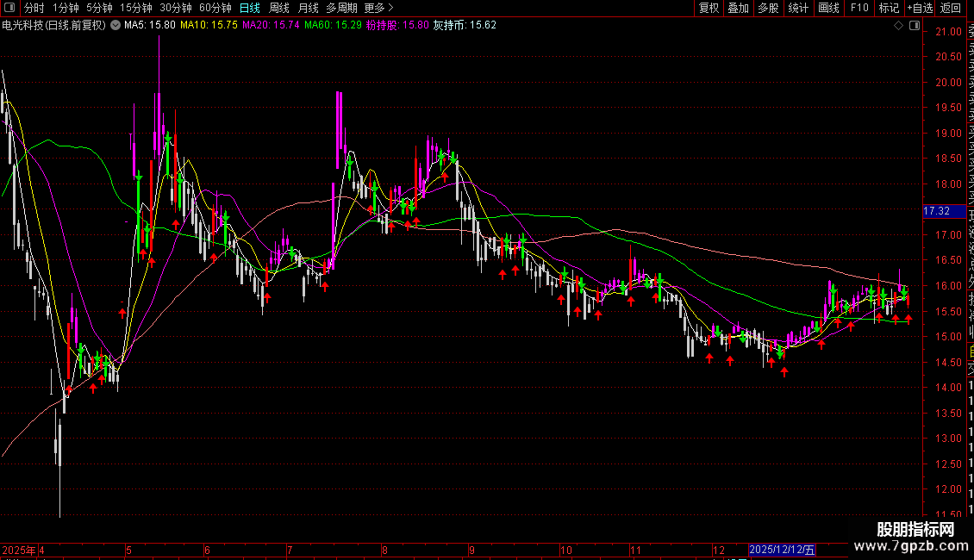Select the 60分钟 period tab
This screenshot has height=560, width=974.
coord(215,8)
